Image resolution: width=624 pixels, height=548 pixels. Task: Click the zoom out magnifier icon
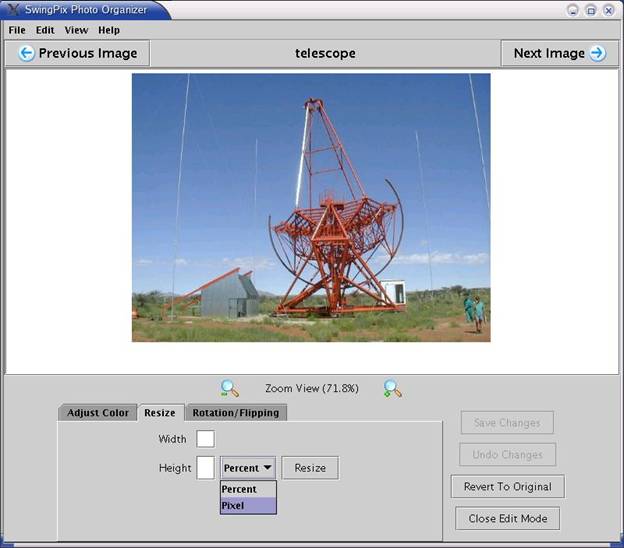coord(229,389)
